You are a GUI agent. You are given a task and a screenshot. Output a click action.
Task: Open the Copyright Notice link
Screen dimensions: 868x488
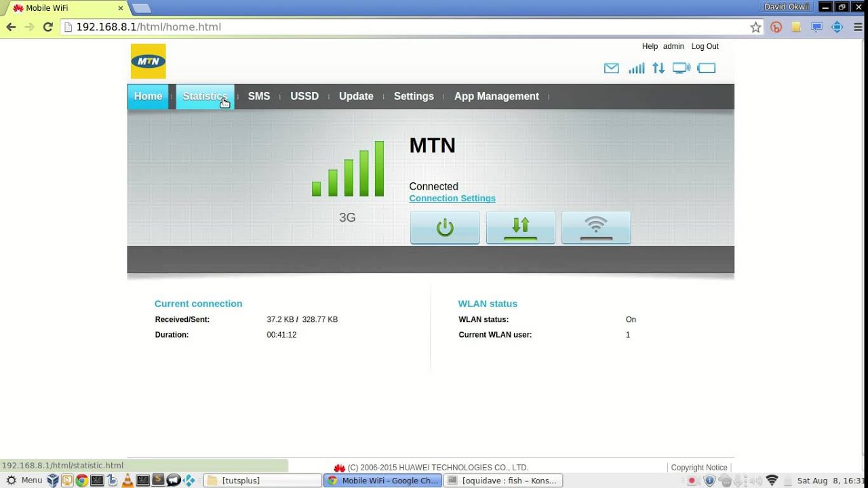point(699,468)
